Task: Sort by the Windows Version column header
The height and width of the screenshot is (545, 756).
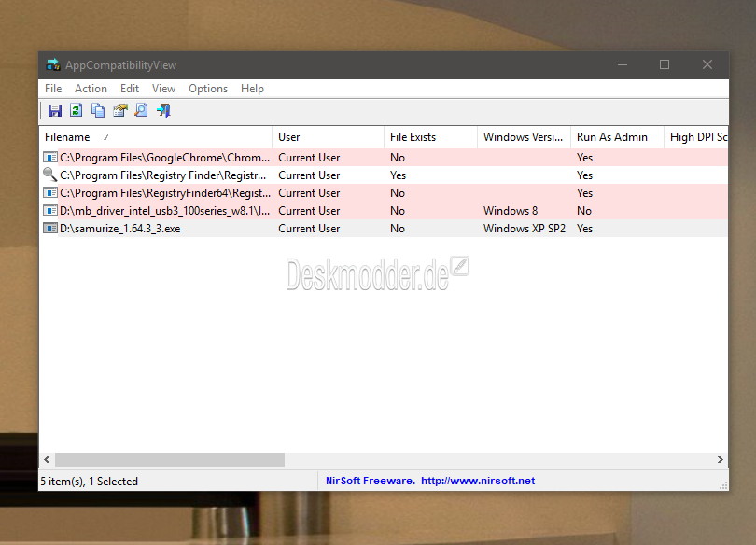Action: 525,137
